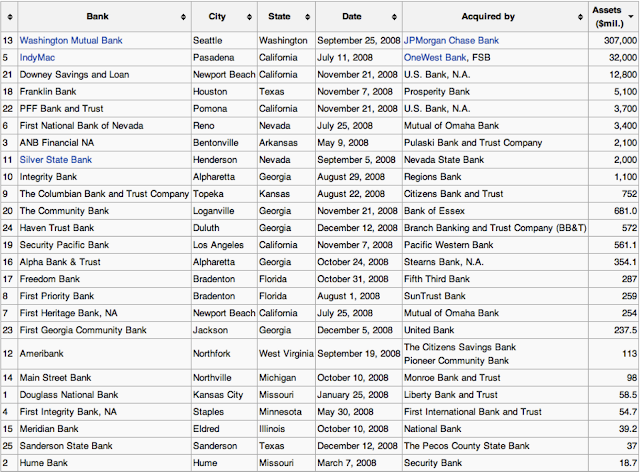Viewport: 640px width, 472px height.
Task: Click the 18.7 assets value
Action: [x=628, y=463]
